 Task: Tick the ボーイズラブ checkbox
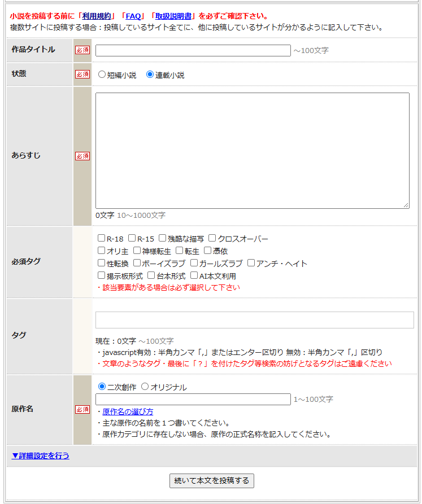pyautogui.click(x=137, y=263)
